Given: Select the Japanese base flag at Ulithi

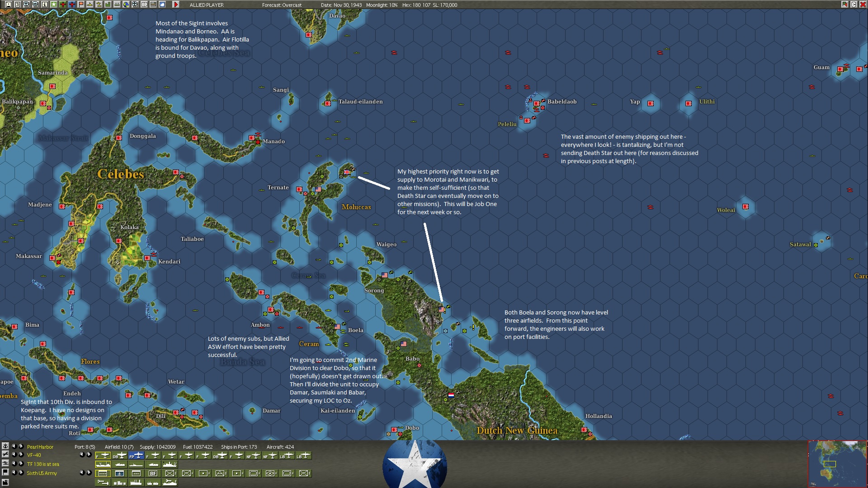Looking at the screenshot, I should coord(689,103).
